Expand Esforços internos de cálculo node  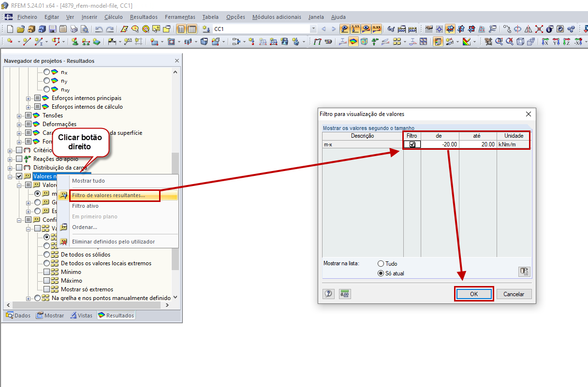click(29, 107)
